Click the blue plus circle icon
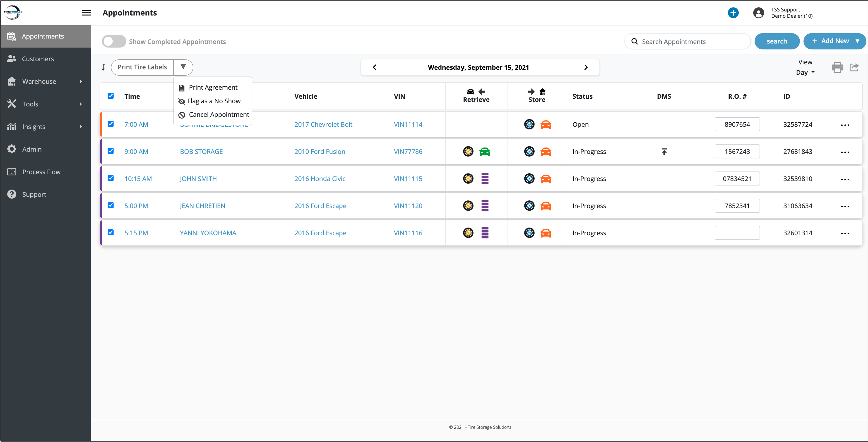The width and height of the screenshot is (868, 442). (x=733, y=13)
